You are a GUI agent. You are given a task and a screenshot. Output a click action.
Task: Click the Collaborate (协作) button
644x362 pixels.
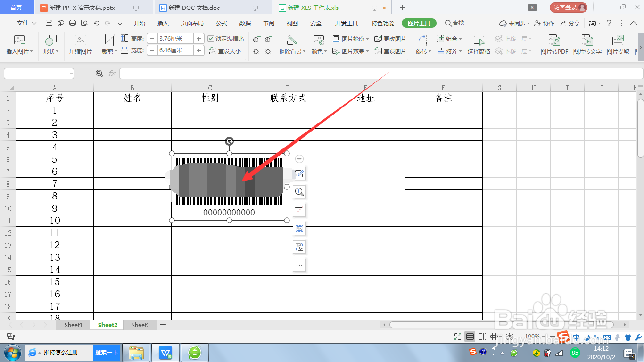[544, 23]
